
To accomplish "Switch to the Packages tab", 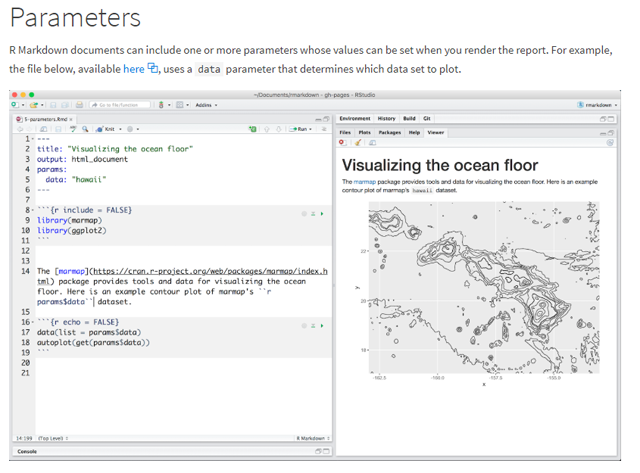I will (x=390, y=133).
